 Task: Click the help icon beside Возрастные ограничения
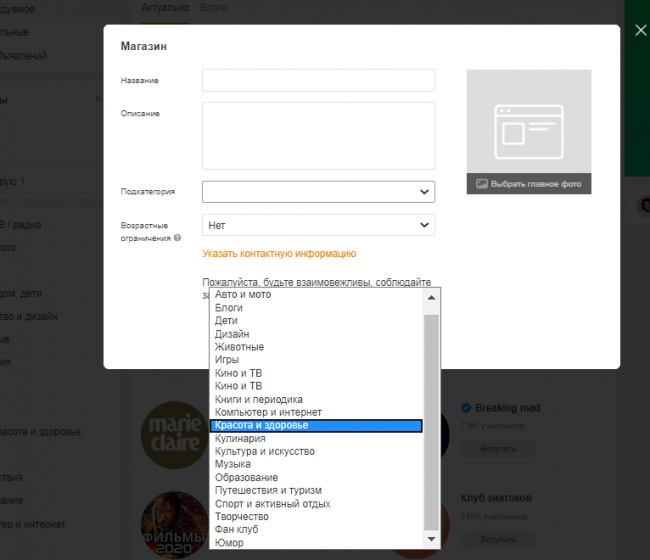pos(177,238)
